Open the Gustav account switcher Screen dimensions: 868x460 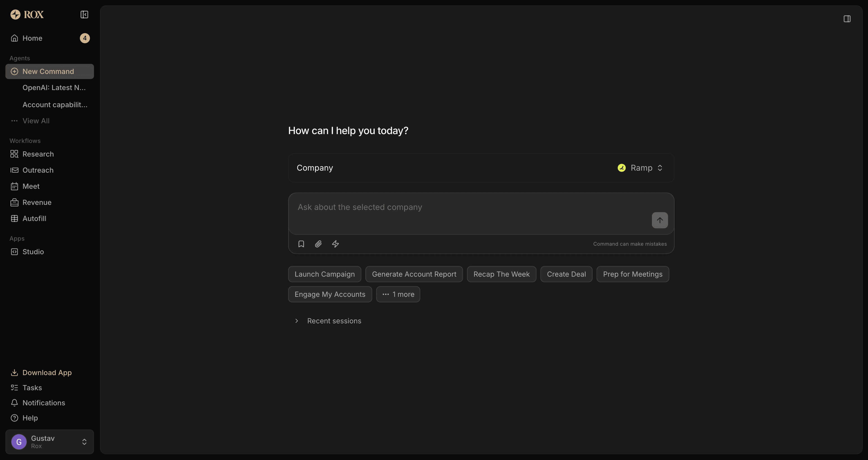(x=50, y=441)
